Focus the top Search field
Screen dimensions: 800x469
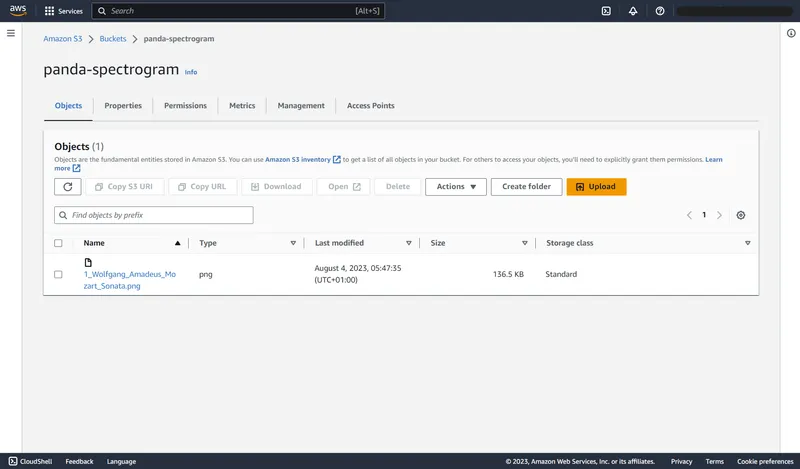click(x=238, y=11)
